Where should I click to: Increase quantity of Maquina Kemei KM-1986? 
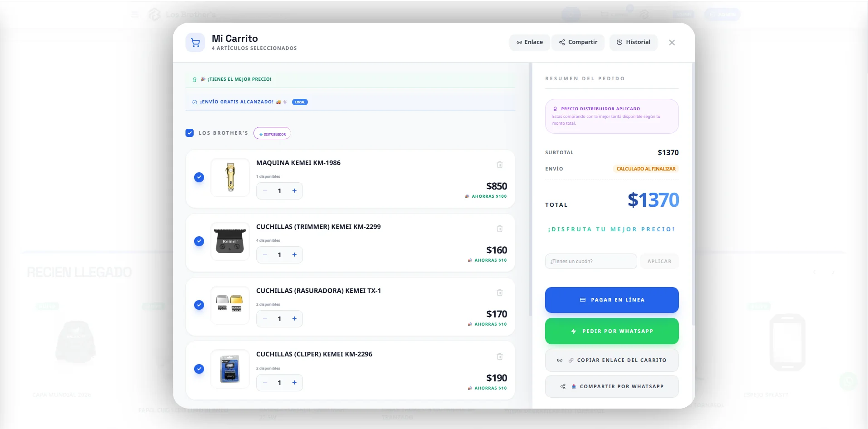pyautogui.click(x=294, y=191)
